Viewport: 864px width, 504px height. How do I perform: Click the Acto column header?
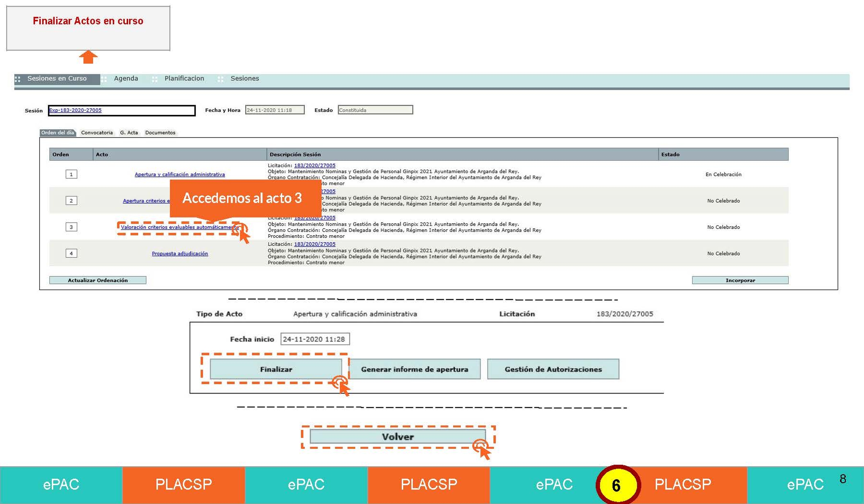point(180,154)
